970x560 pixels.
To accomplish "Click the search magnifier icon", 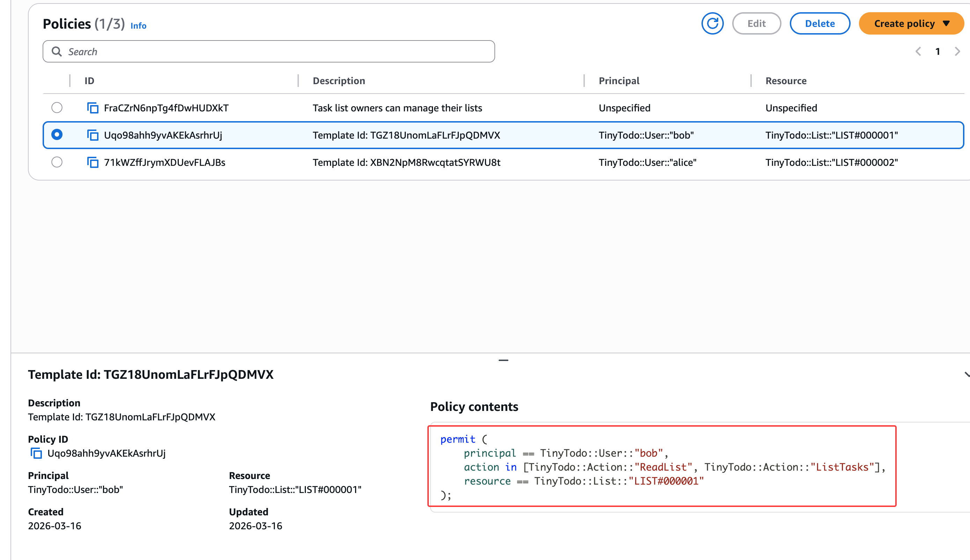I will 57,52.
